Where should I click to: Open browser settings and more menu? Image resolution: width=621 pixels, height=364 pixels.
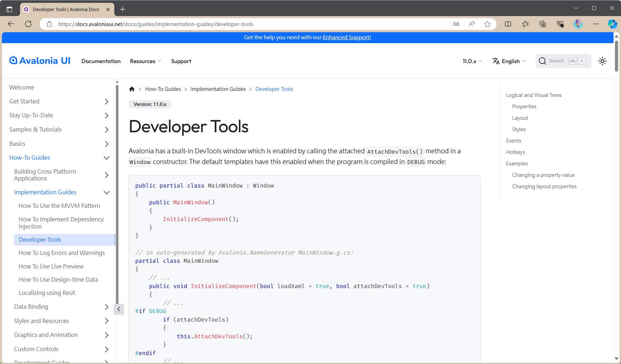pyautogui.click(x=596, y=24)
